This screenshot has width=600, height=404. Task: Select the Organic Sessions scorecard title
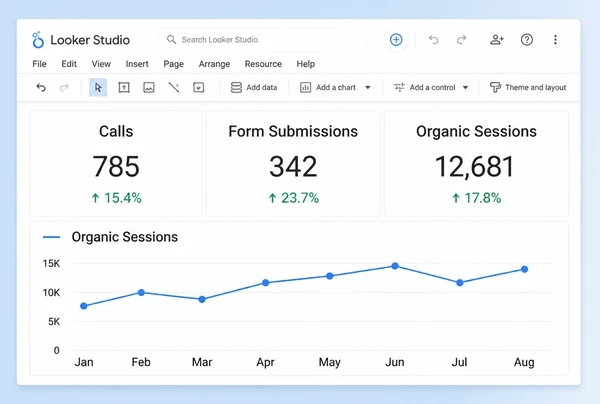[476, 131]
